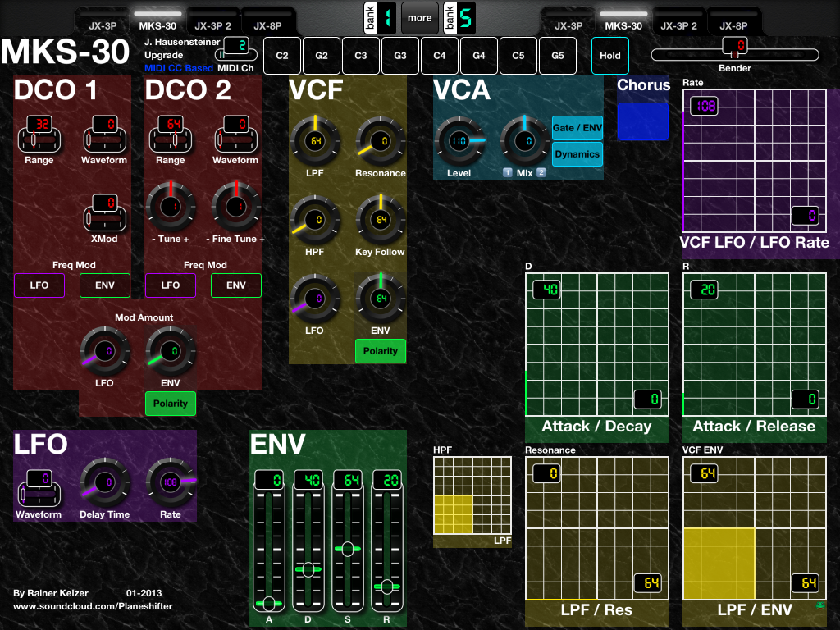Image resolution: width=840 pixels, height=630 pixels.
Task: Click the VCF LPF knob
Action: (x=315, y=141)
